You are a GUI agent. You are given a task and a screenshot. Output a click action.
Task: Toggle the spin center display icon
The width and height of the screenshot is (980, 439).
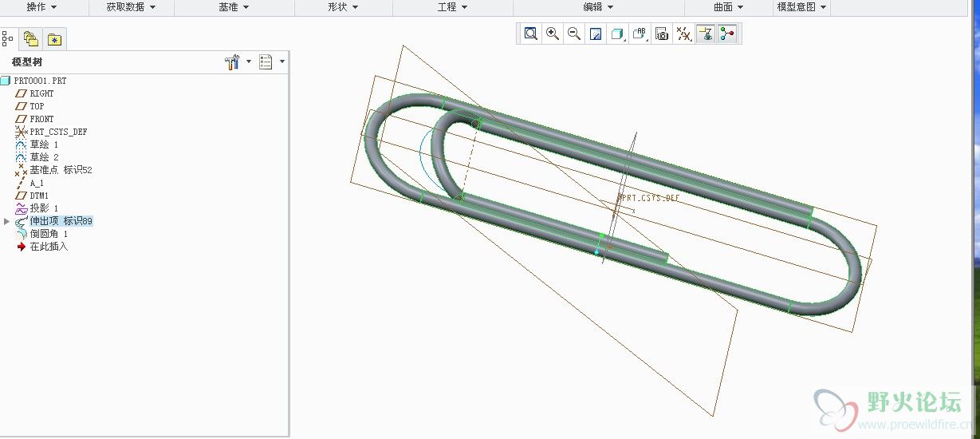point(726,34)
